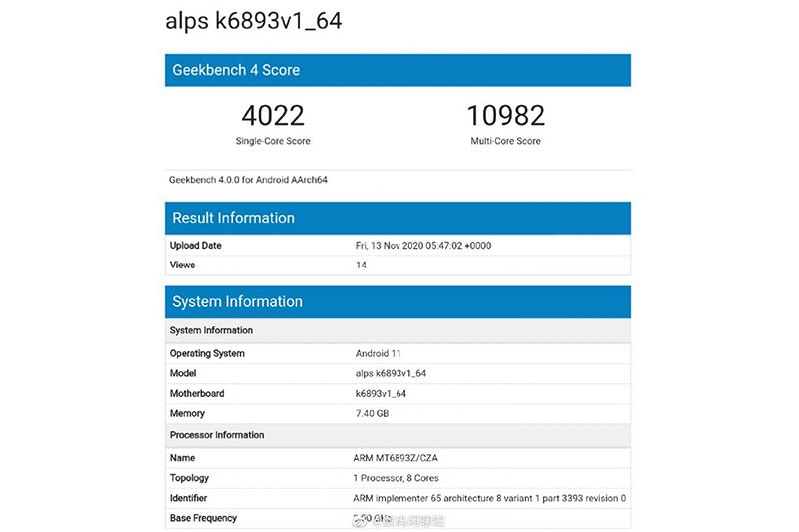
Task: Click the single-core score value 4022
Action: click(x=272, y=115)
